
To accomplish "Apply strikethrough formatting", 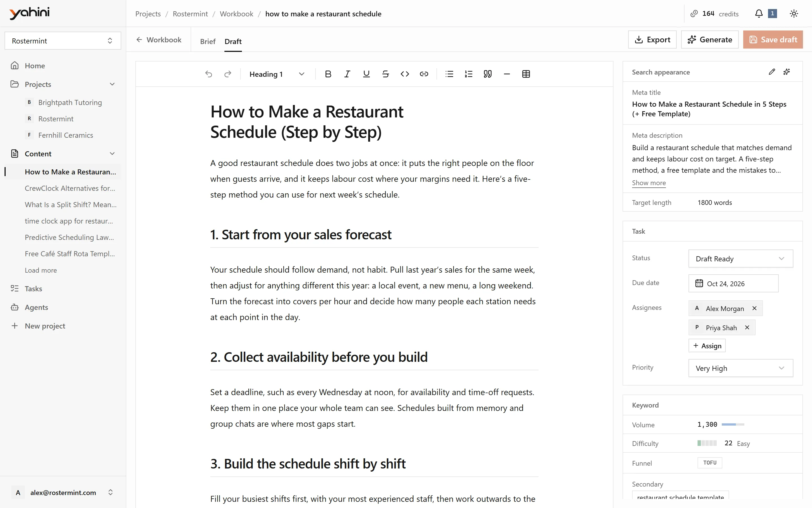I will pos(385,74).
